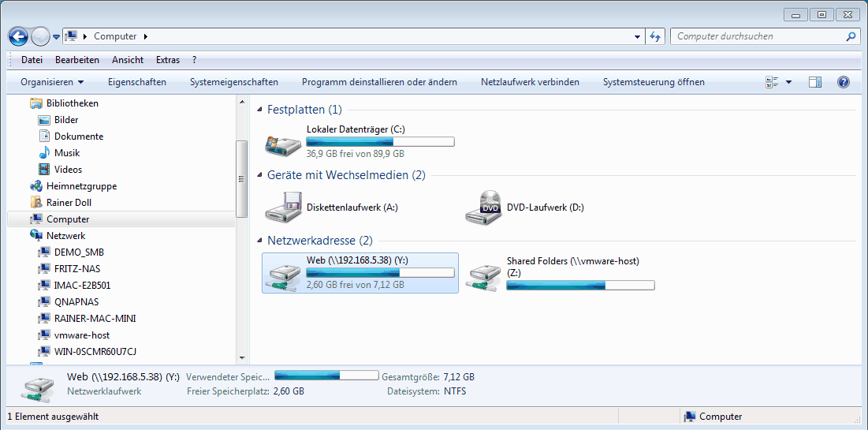The width and height of the screenshot is (868, 430).
Task: Click the Web (Y:) drive capacity bar
Action: click(380, 273)
